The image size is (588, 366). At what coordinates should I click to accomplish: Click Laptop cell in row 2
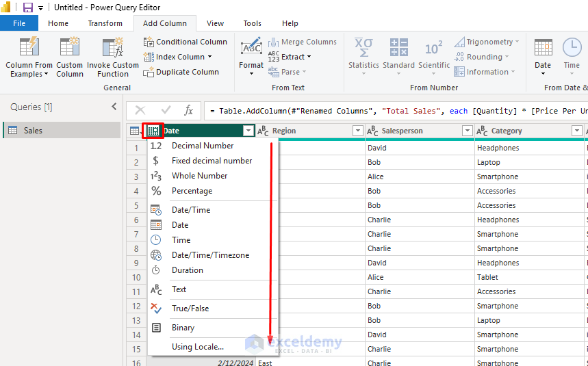tap(529, 162)
